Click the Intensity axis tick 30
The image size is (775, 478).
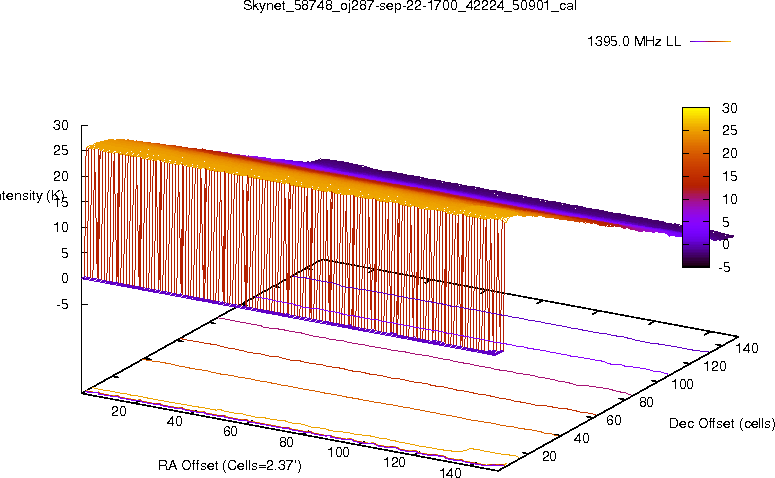point(61,125)
